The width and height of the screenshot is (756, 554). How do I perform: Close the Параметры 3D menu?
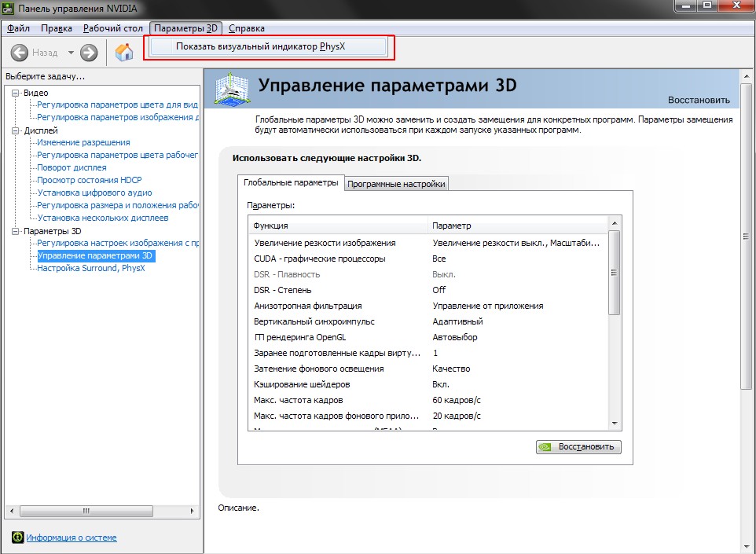[185, 28]
